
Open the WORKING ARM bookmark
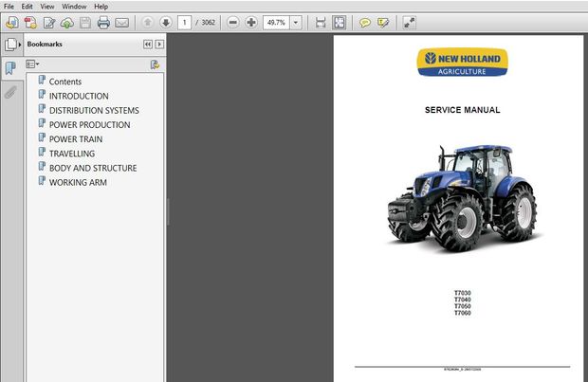[x=78, y=182]
